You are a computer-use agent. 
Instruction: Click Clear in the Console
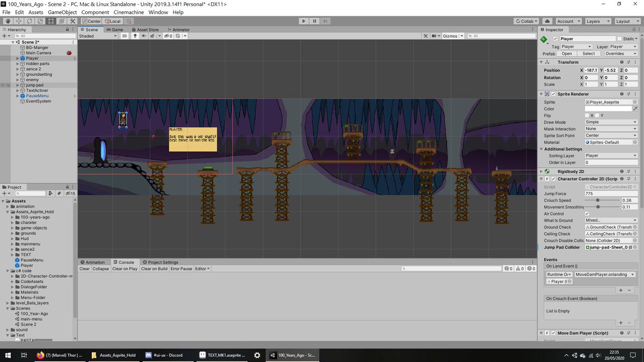[x=85, y=269]
